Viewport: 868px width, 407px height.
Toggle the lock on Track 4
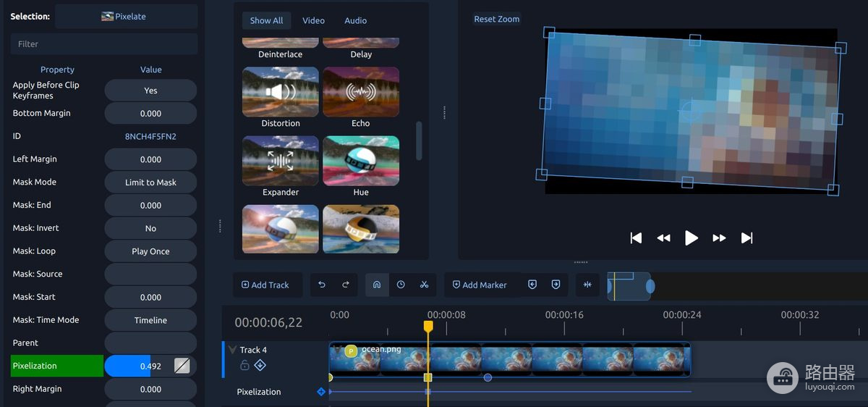244,365
